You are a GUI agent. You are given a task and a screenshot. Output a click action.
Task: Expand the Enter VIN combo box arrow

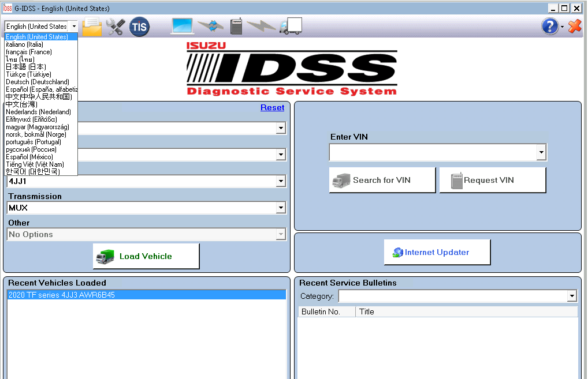(x=541, y=152)
